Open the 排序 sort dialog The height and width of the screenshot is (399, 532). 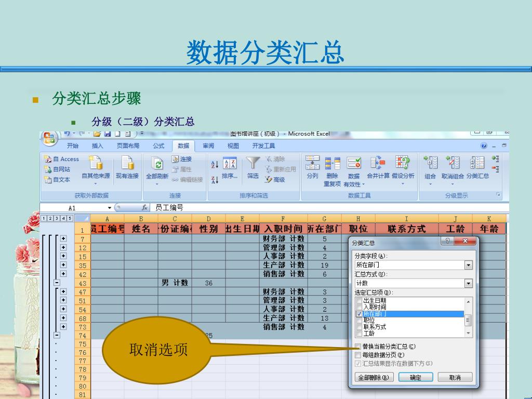[x=230, y=168]
